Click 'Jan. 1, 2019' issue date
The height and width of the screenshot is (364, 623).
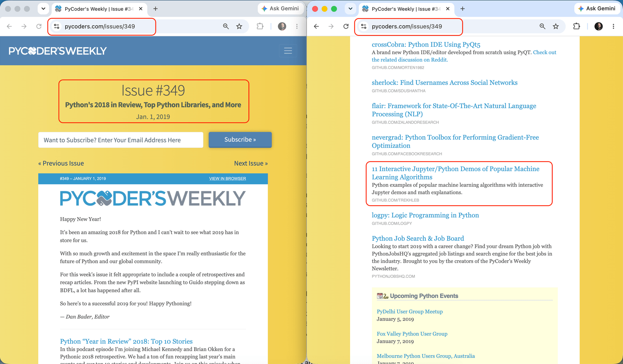[153, 117]
